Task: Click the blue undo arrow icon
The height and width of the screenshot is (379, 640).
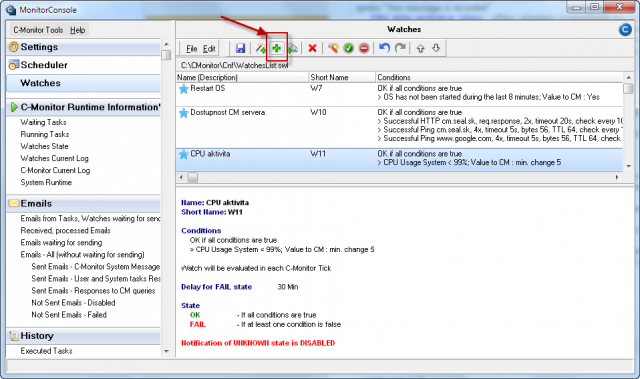Action: click(x=384, y=48)
